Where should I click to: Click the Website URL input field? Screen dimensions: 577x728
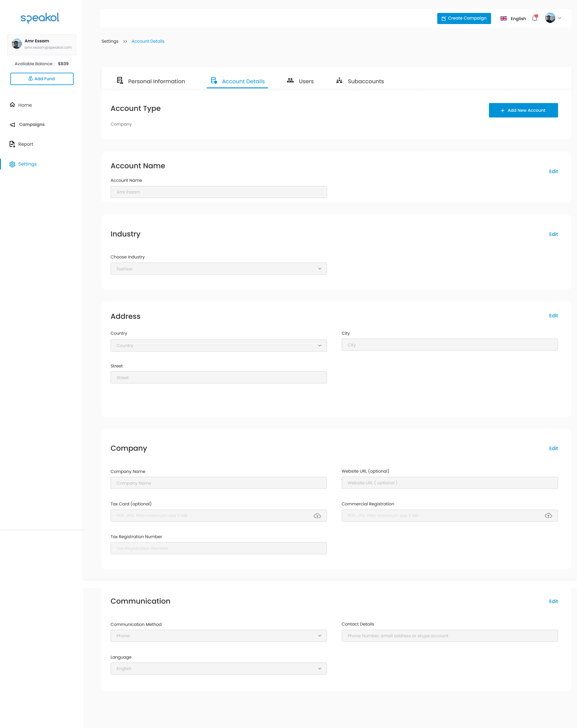(450, 483)
